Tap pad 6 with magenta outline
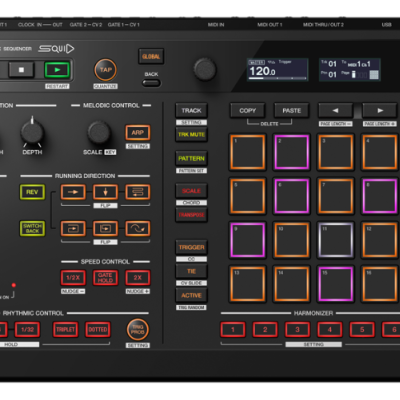This screenshot has height=400, width=400. [292, 196]
